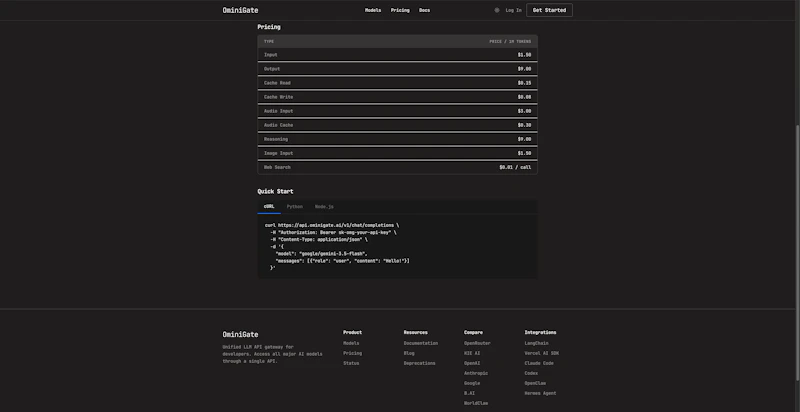Click the Cache Read row label

pyautogui.click(x=277, y=83)
